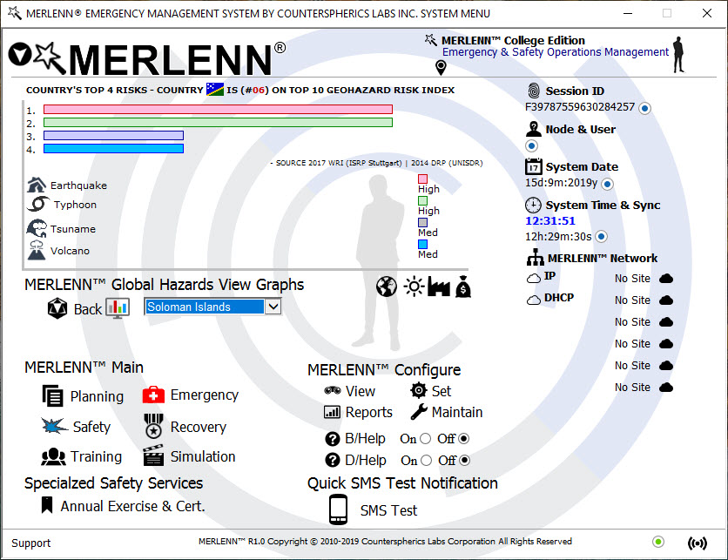Open the bar chart monitor icon
The height and width of the screenshot is (560, 728).
(x=118, y=307)
